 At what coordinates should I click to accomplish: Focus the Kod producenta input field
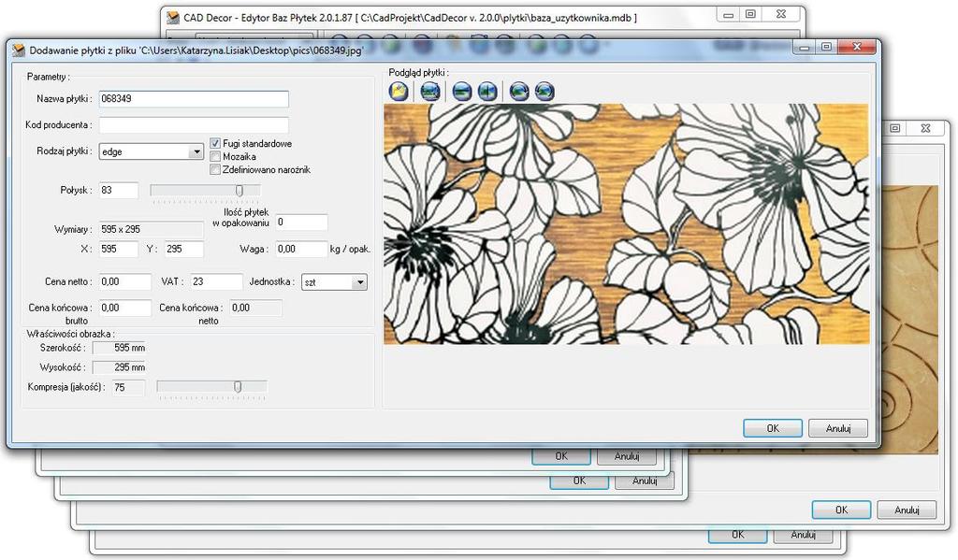[x=194, y=125]
